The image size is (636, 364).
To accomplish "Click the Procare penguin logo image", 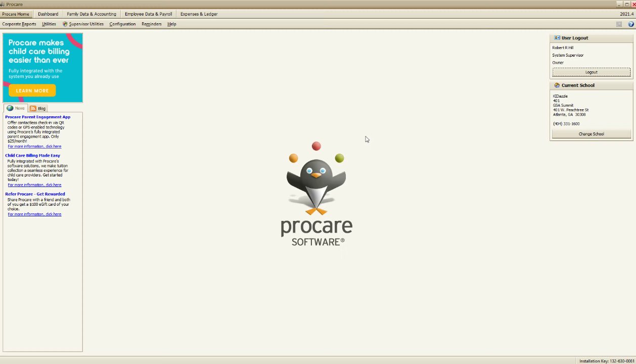I will [316, 194].
